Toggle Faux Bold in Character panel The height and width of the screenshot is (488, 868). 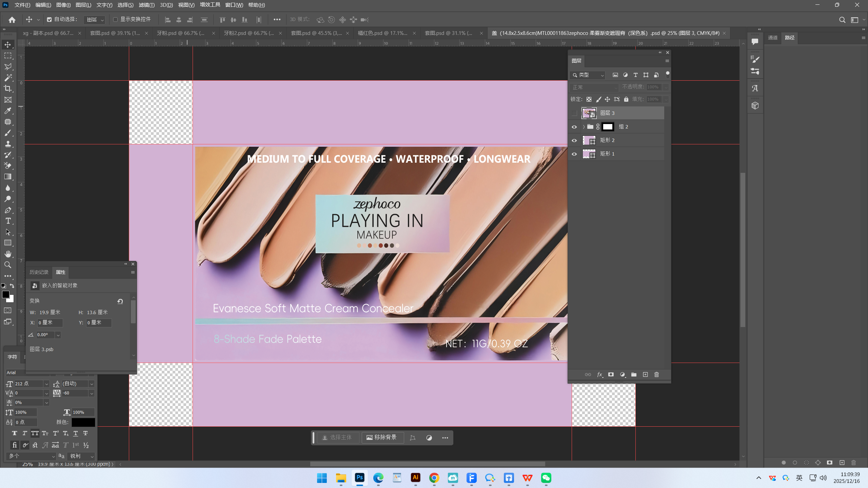pos(14,433)
